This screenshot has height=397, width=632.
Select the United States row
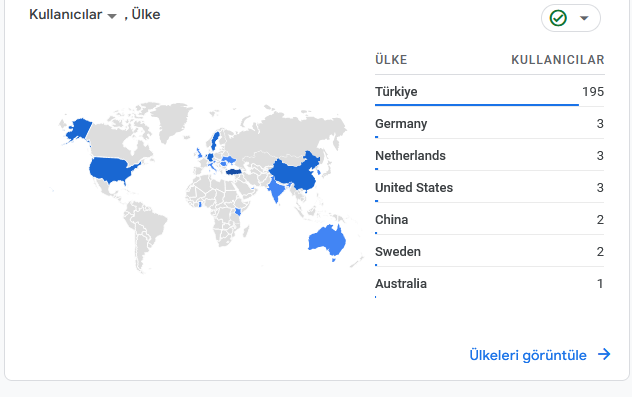[x=490, y=187]
